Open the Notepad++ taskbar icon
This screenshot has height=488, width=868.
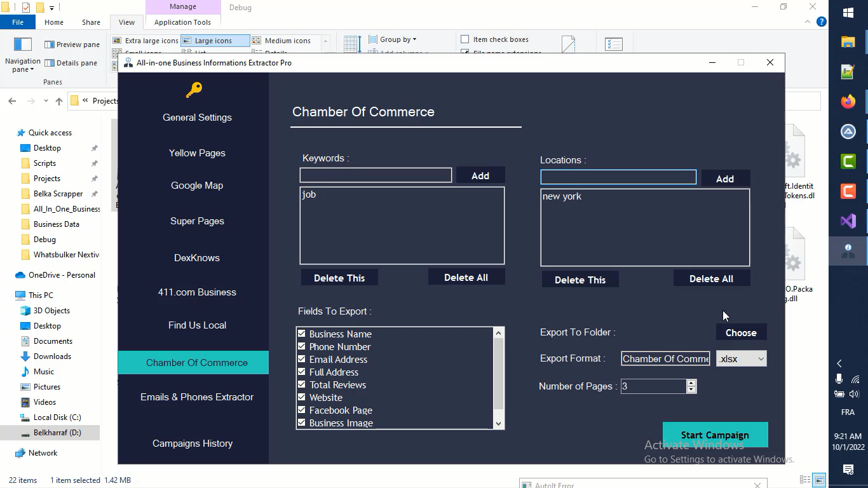point(848,72)
